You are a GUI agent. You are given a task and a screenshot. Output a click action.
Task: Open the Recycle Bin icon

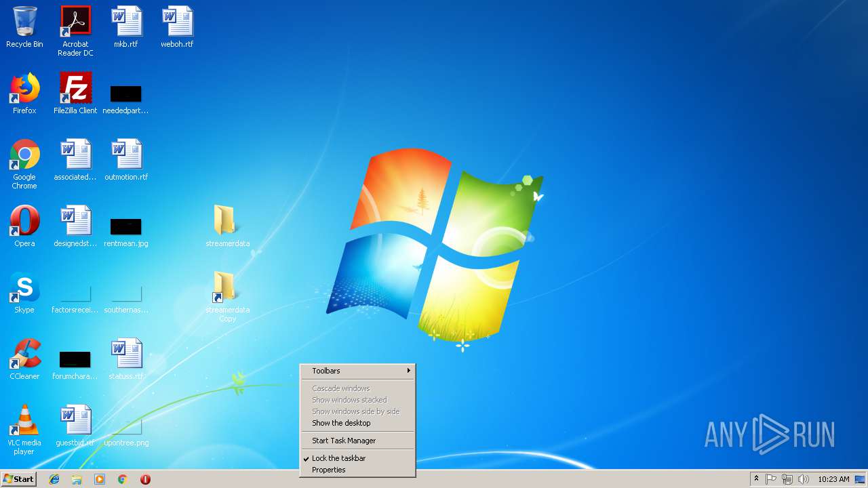coord(24,27)
